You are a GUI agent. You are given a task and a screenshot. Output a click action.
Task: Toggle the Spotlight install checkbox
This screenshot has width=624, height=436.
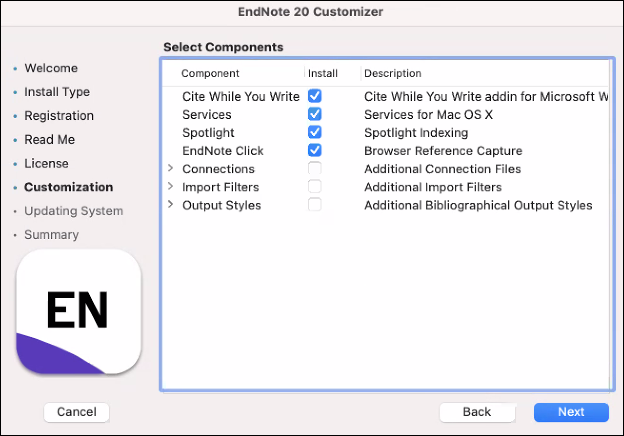pos(314,132)
